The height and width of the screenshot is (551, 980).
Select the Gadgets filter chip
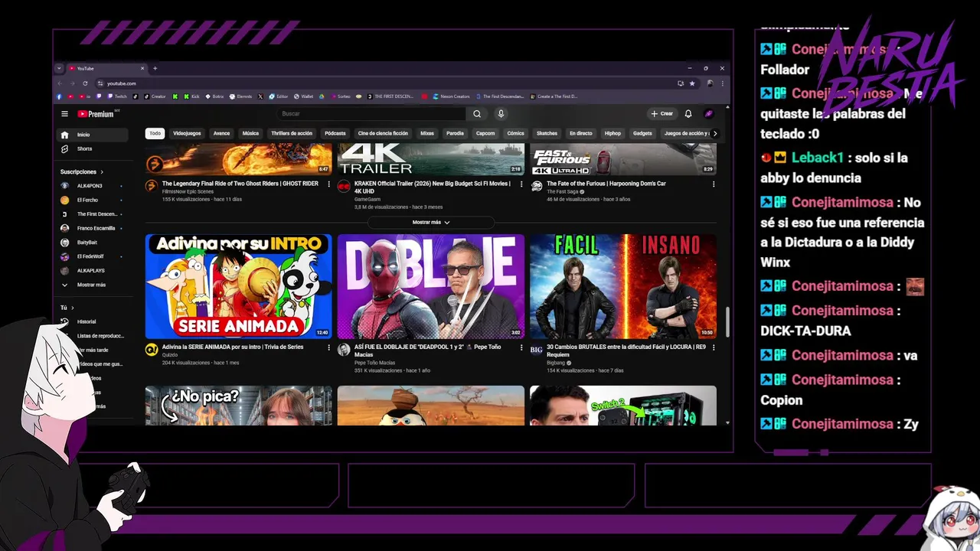point(642,133)
